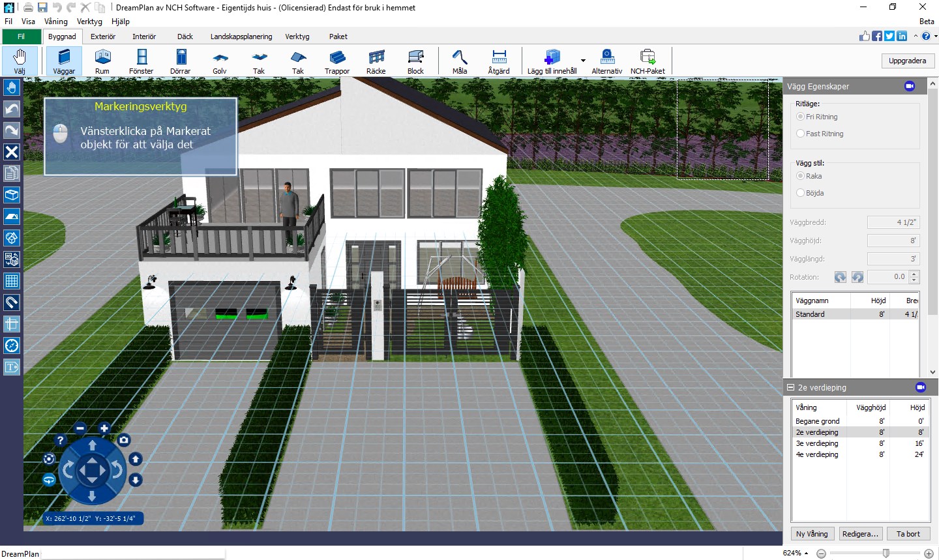The image size is (939, 560).
Task: Activate the Måla paint tool
Action: [x=459, y=61]
